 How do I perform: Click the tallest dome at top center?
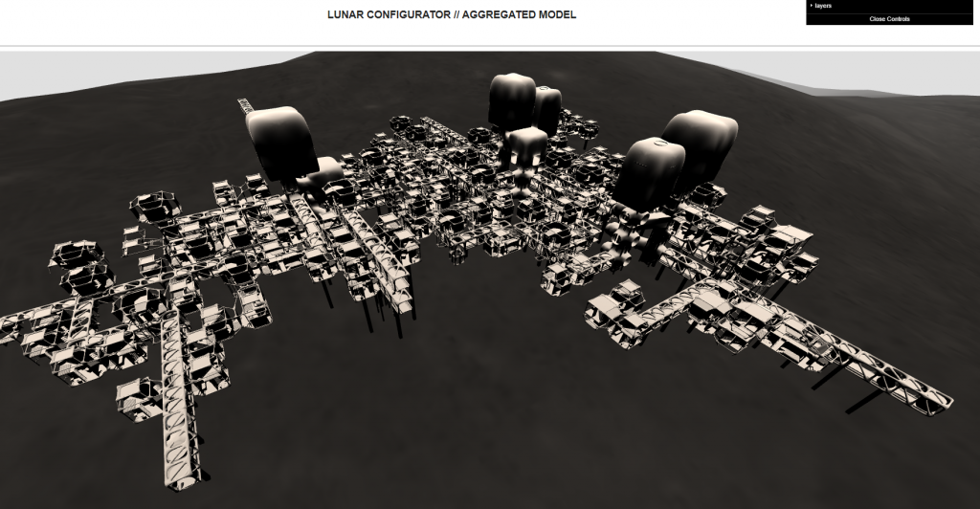pos(511,100)
